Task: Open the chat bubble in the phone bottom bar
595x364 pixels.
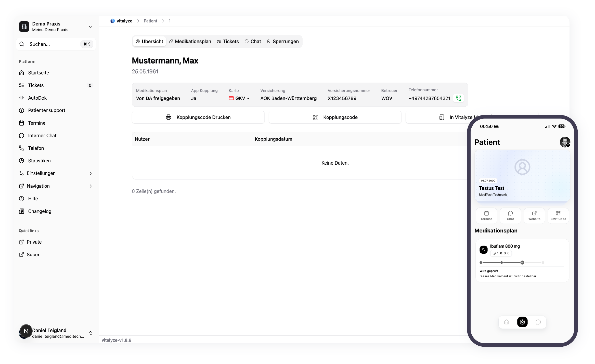Action: pyautogui.click(x=538, y=322)
